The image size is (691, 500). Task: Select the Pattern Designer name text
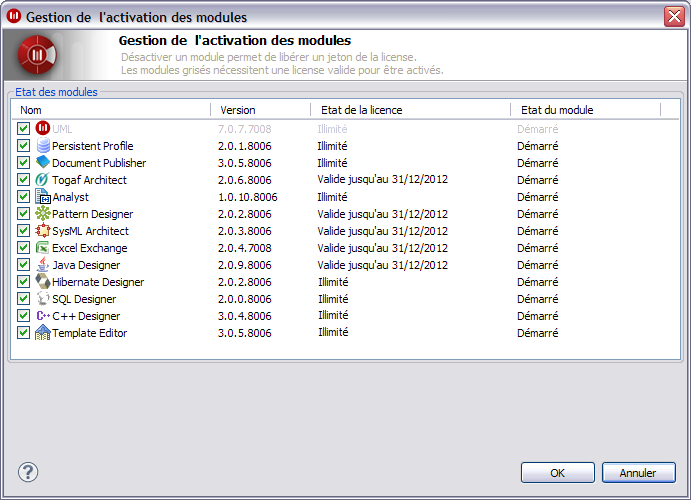coord(93,214)
